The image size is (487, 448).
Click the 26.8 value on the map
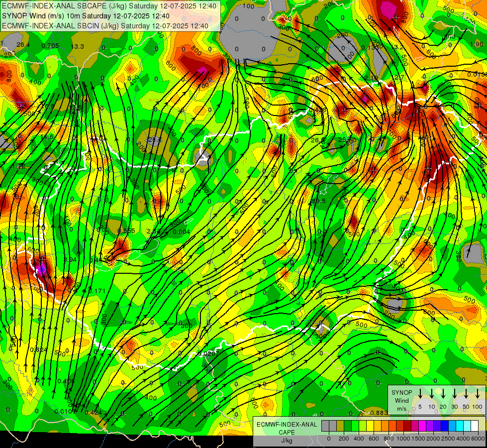[x=318, y=140]
